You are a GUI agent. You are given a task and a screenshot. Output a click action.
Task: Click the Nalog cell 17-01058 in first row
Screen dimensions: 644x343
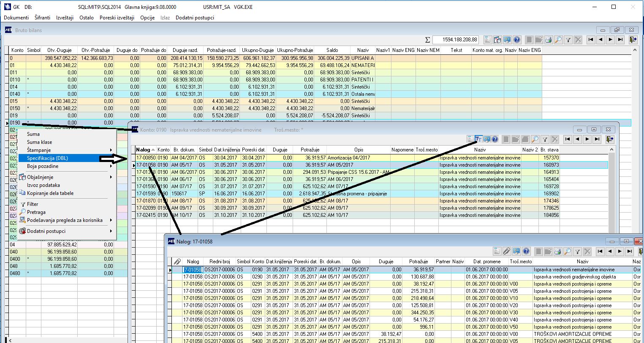193,270
